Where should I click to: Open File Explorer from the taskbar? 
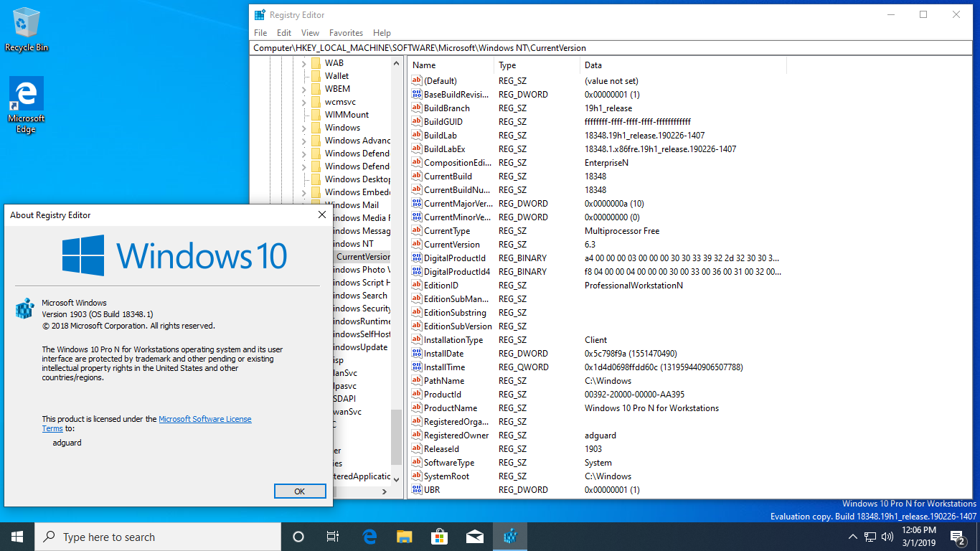click(x=405, y=537)
